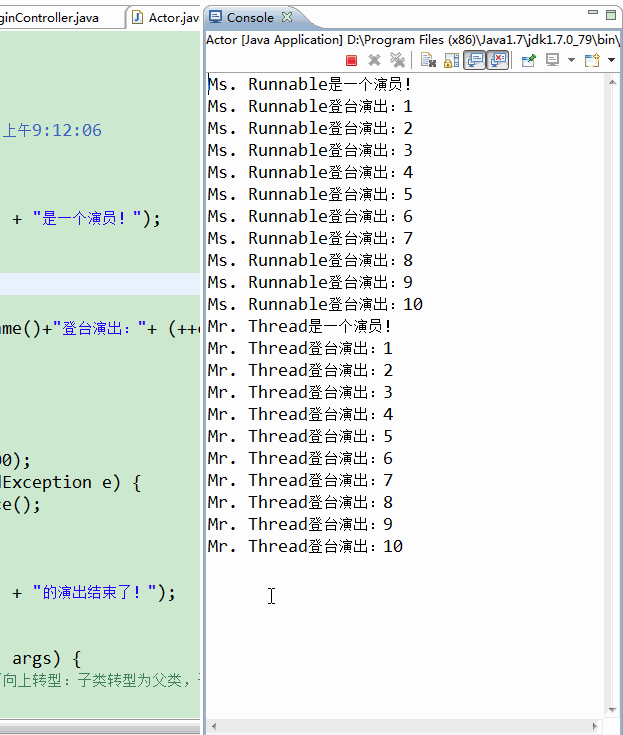Toggle Show Console When Standard Out Changes
The height and width of the screenshot is (735, 623).
(475, 60)
